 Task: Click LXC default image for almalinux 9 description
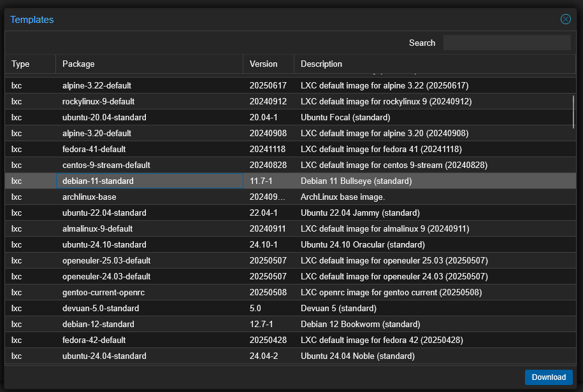(x=385, y=228)
